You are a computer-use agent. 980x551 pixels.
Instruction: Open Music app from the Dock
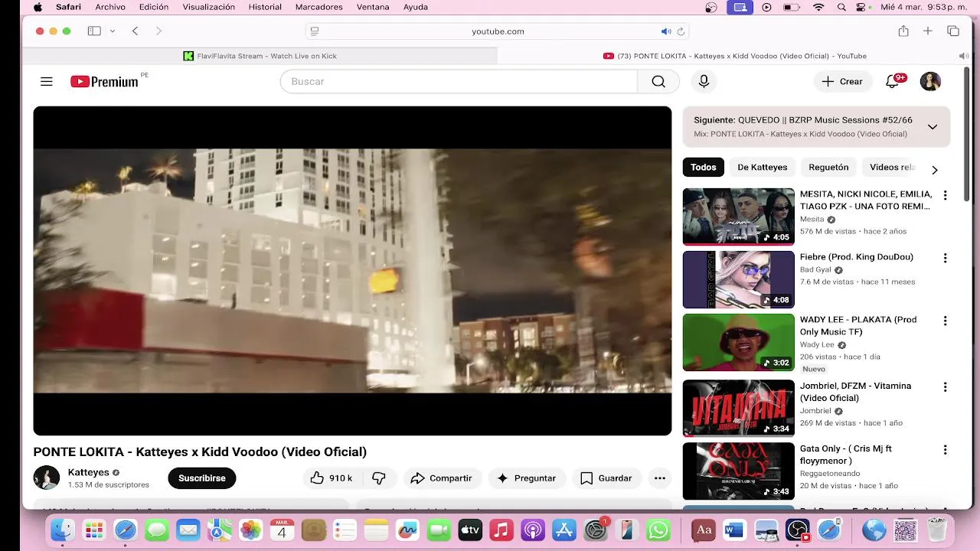501,530
